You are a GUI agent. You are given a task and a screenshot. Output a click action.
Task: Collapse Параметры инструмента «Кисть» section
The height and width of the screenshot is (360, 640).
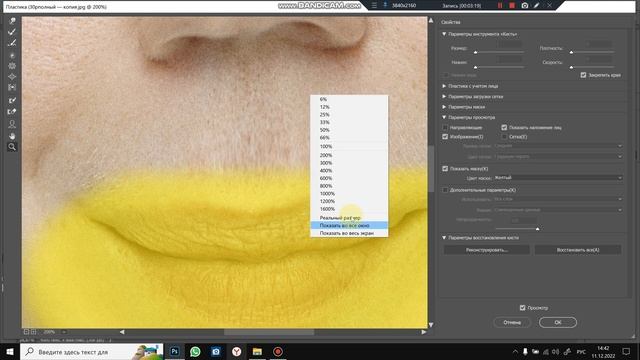point(444,34)
